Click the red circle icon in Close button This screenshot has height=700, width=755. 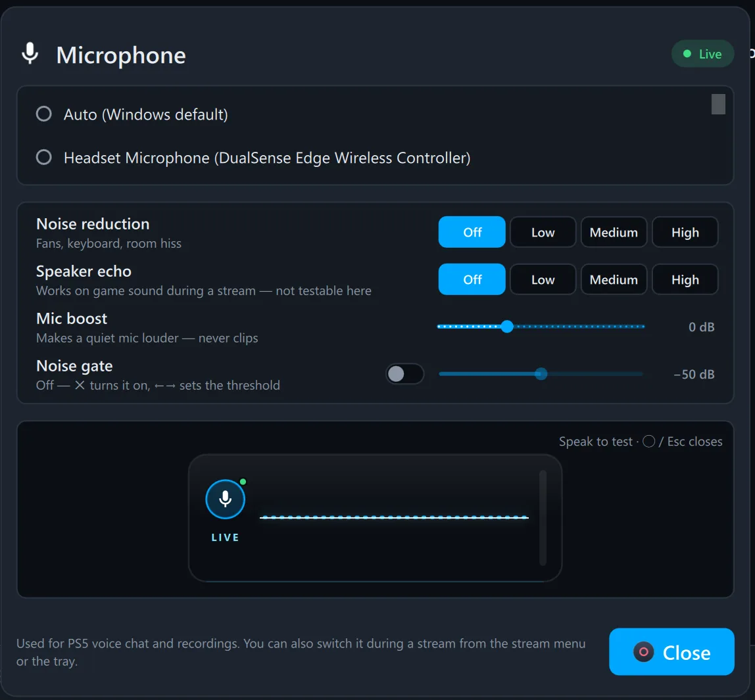click(643, 653)
